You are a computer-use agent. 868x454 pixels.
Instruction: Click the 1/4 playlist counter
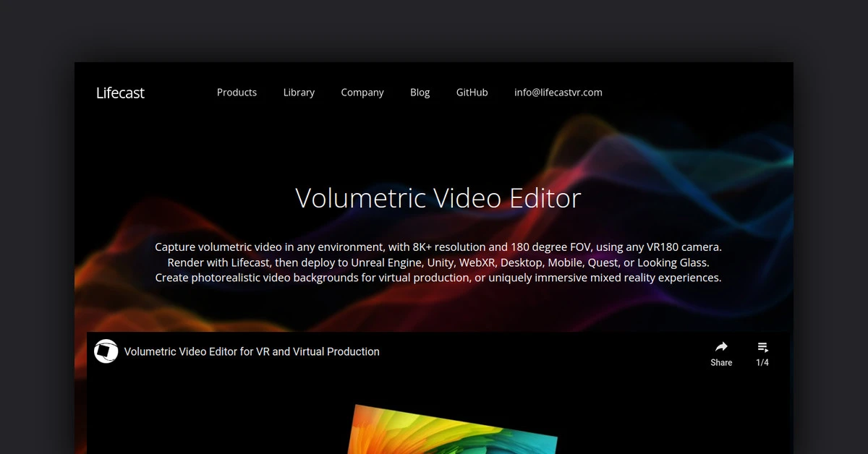pyautogui.click(x=762, y=363)
